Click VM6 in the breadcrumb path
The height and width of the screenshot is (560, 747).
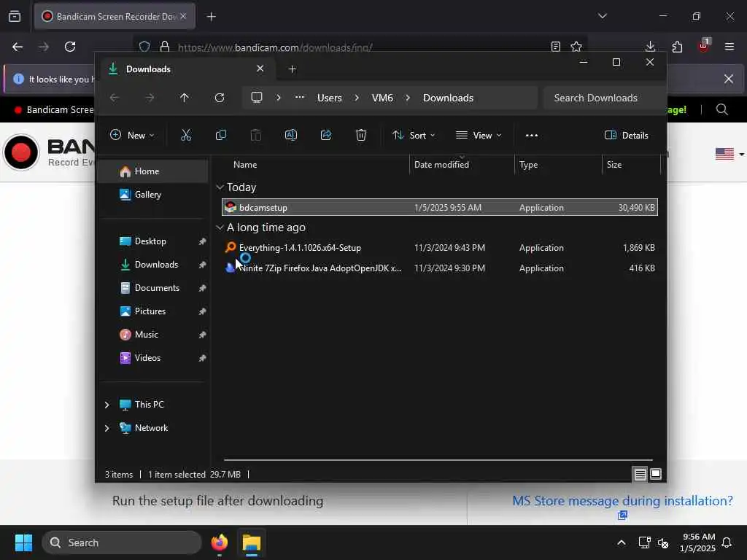pos(382,98)
